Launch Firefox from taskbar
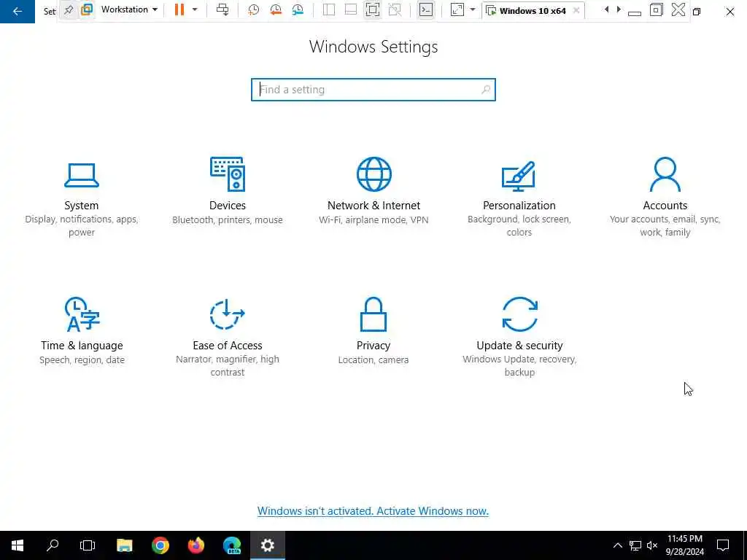Viewport: 747px width, 560px height. (196, 545)
